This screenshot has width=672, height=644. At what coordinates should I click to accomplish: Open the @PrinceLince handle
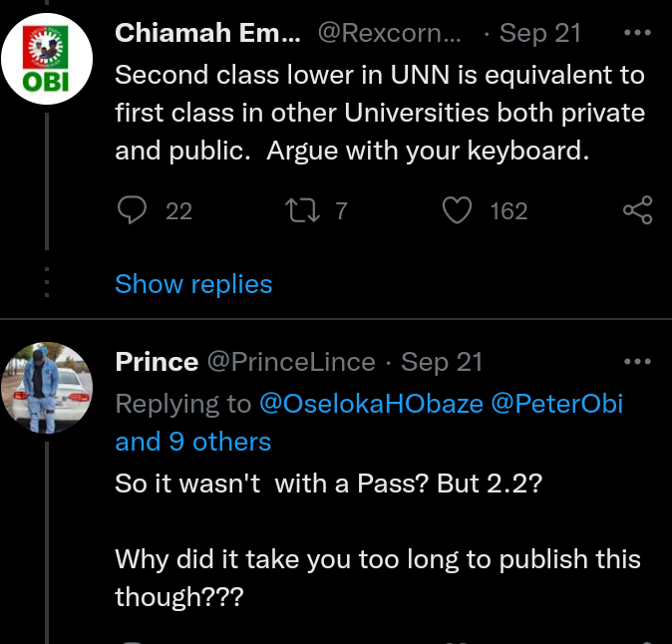coord(290,362)
